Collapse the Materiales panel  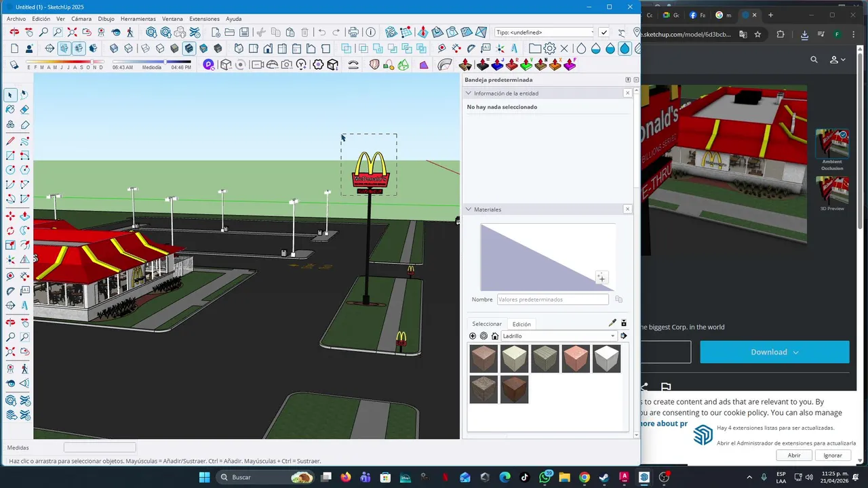click(468, 209)
